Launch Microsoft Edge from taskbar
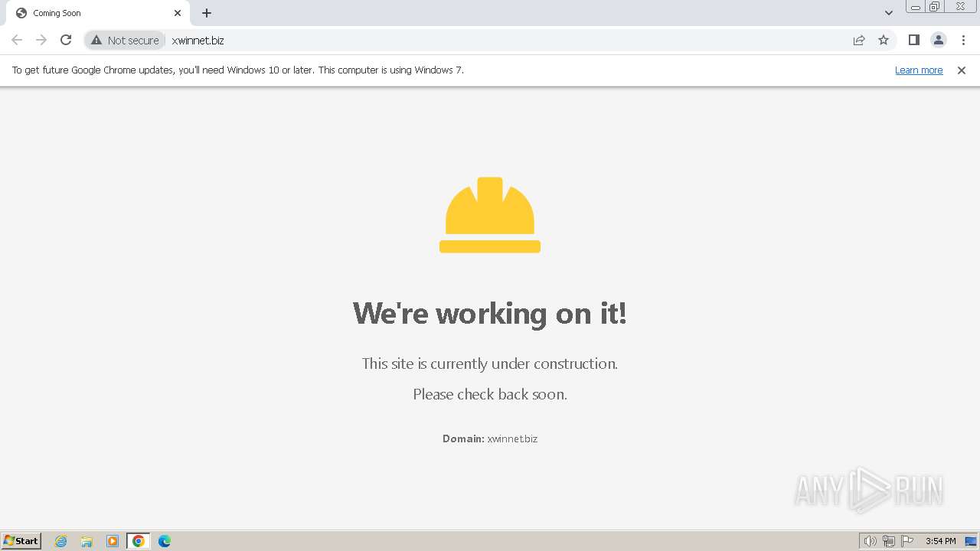980x551 pixels. click(x=165, y=541)
